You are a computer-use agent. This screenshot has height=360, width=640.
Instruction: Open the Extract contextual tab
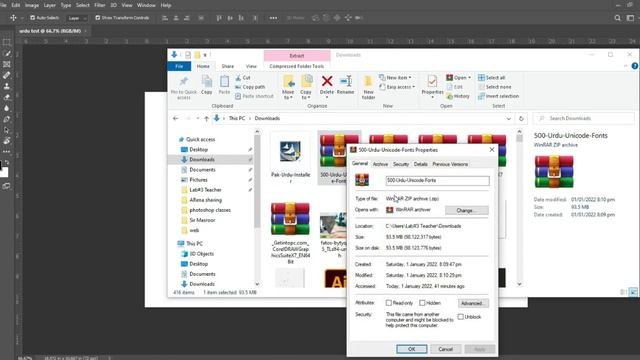pos(297,56)
